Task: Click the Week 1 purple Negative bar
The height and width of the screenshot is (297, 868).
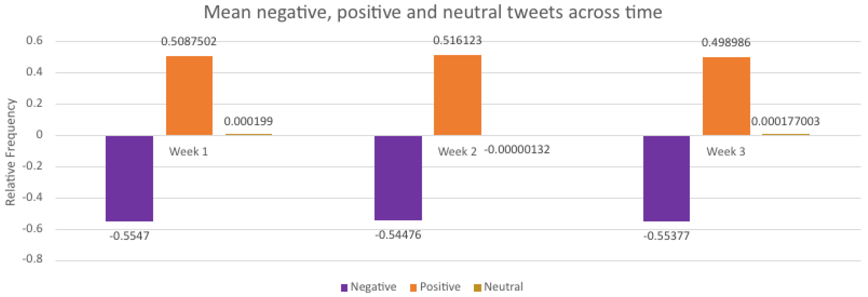Action: [x=129, y=178]
